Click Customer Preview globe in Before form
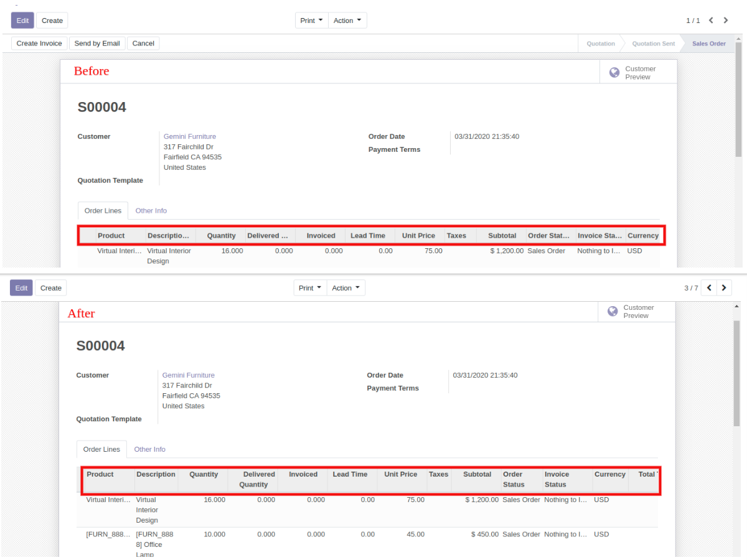The width and height of the screenshot is (747, 560). [614, 73]
